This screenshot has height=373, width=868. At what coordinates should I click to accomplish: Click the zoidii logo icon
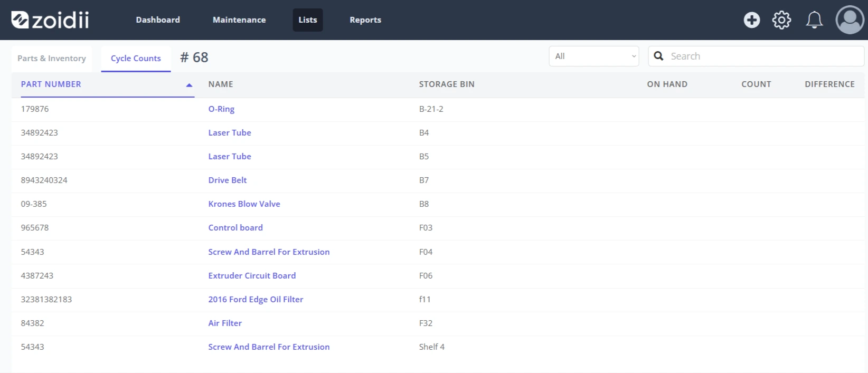pos(20,20)
